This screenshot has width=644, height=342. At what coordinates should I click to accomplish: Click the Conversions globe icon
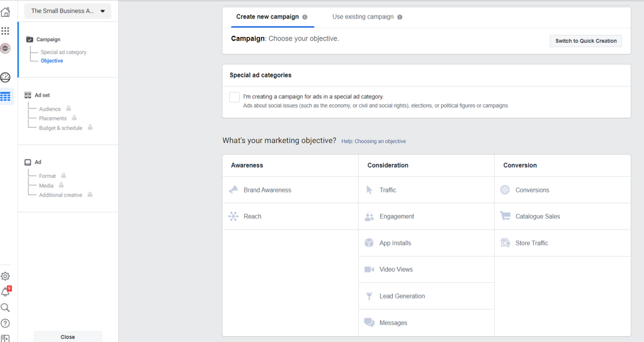coord(505,190)
